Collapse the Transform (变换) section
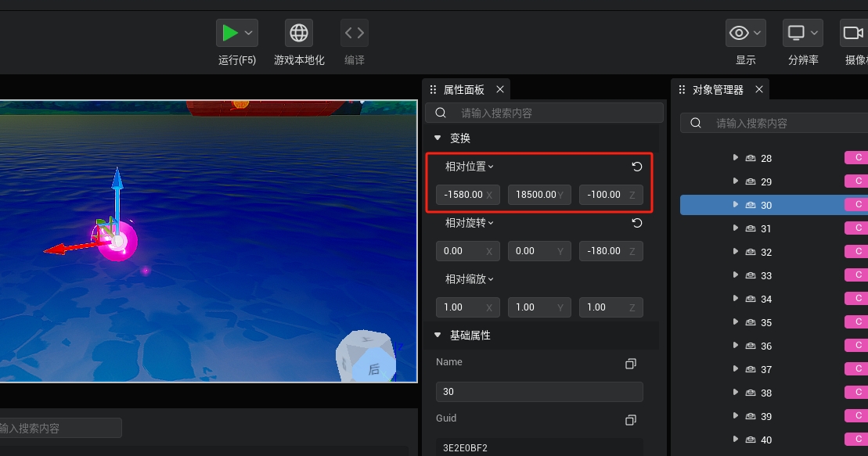 438,138
